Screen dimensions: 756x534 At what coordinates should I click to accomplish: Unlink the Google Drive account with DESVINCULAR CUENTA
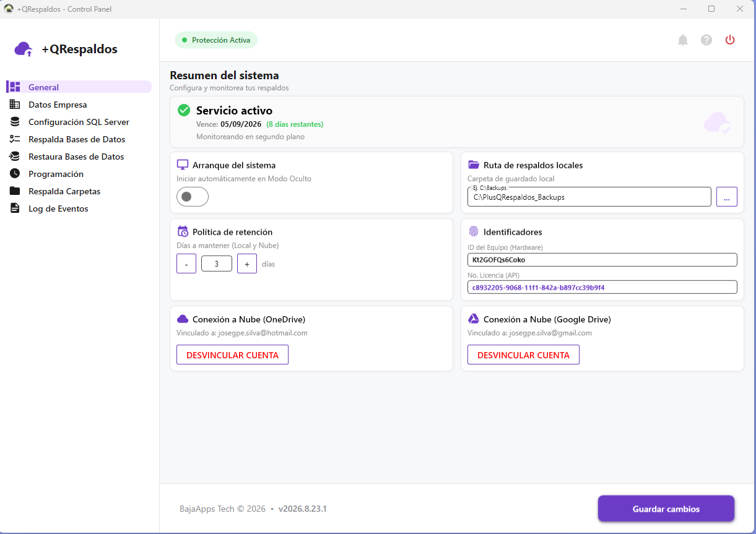pos(523,355)
